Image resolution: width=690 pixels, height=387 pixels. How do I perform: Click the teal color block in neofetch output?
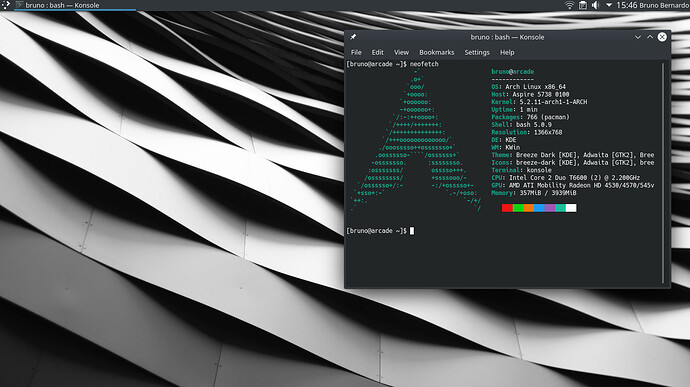point(560,208)
